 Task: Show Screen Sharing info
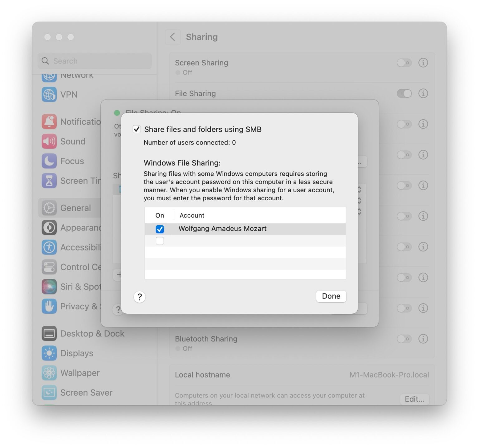(423, 63)
